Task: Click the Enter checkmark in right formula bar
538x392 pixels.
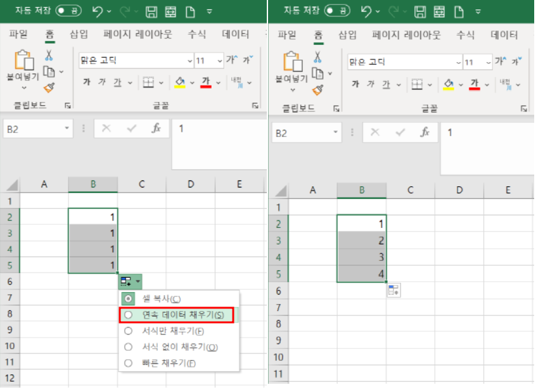Action: 400,132
